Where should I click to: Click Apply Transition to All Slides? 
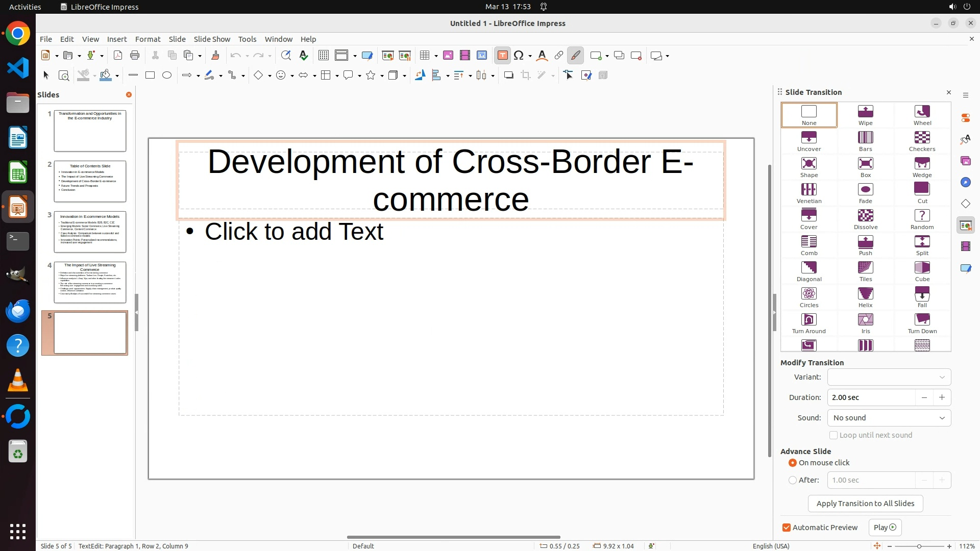(x=865, y=504)
